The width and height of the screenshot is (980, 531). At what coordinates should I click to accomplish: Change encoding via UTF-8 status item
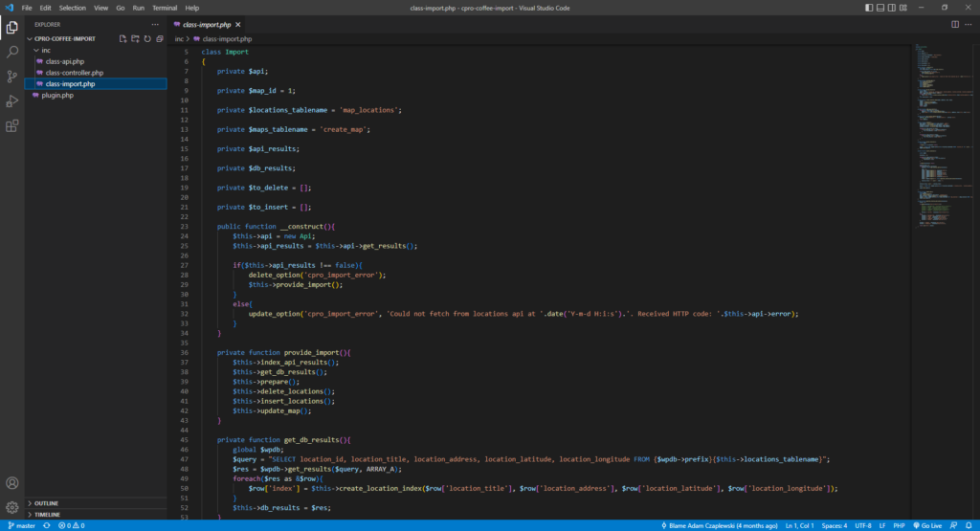[x=863, y=526]
